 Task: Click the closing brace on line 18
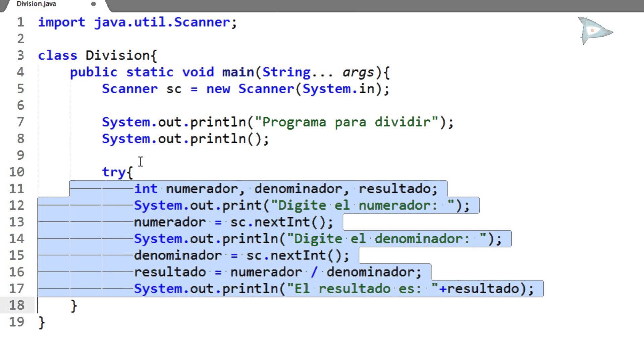pos(74,305)
